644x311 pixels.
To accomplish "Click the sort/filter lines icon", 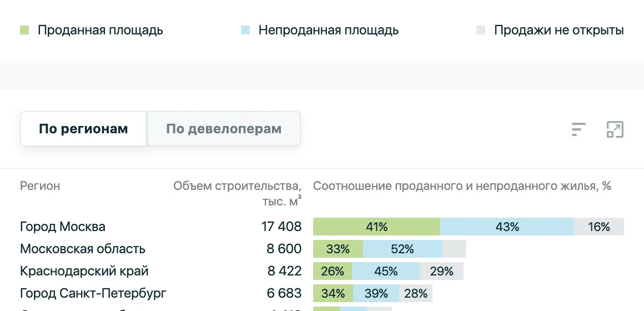I will (x=578, y=129).
